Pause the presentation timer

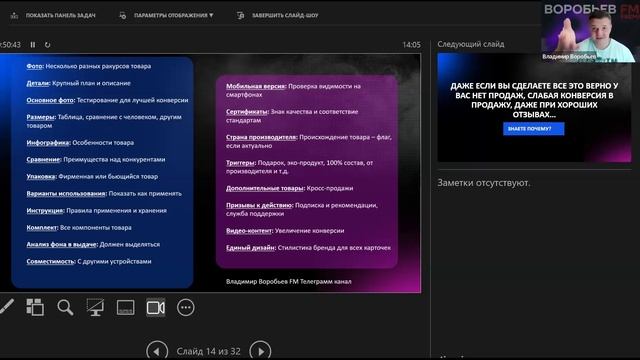[x=33, y=45]
